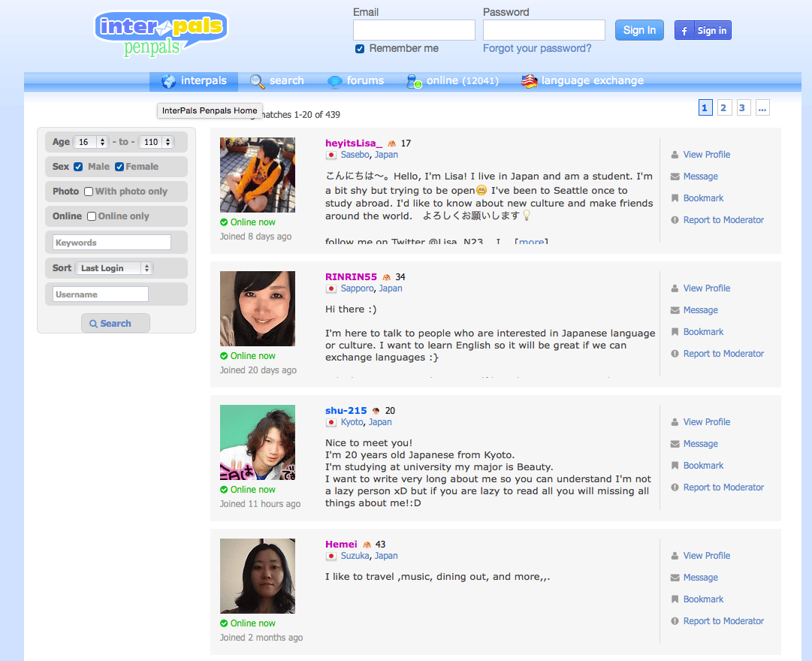Click the Bookmark icon for RINRIN55
Viewport: 812px width, 661px height.
click(675, 332)
